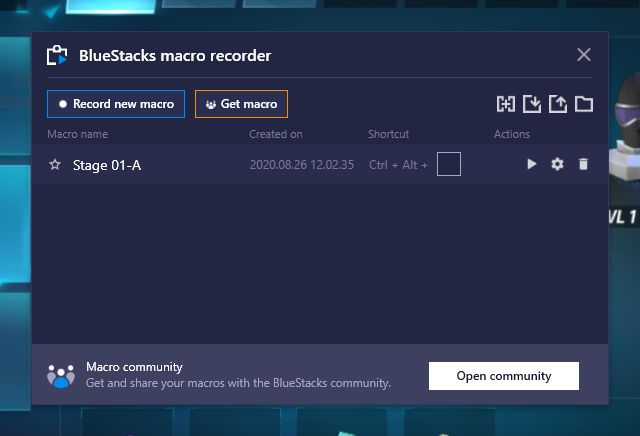Viewport: 640px width, 436px height.
Task: Click the Macro name column header
Action: [78, 134]
